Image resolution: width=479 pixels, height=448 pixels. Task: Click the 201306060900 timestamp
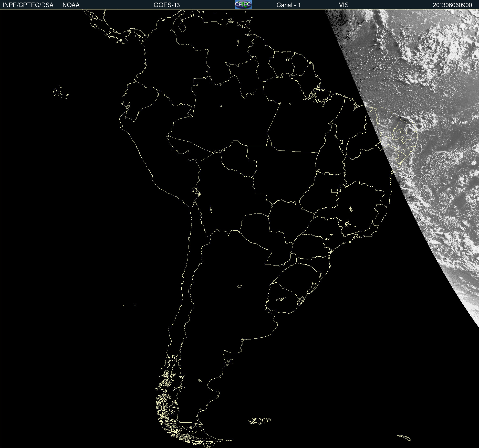click(452, 5)
